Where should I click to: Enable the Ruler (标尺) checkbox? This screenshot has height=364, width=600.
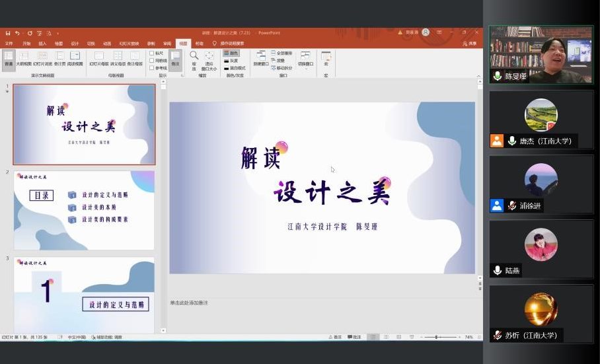click(152, 53)
